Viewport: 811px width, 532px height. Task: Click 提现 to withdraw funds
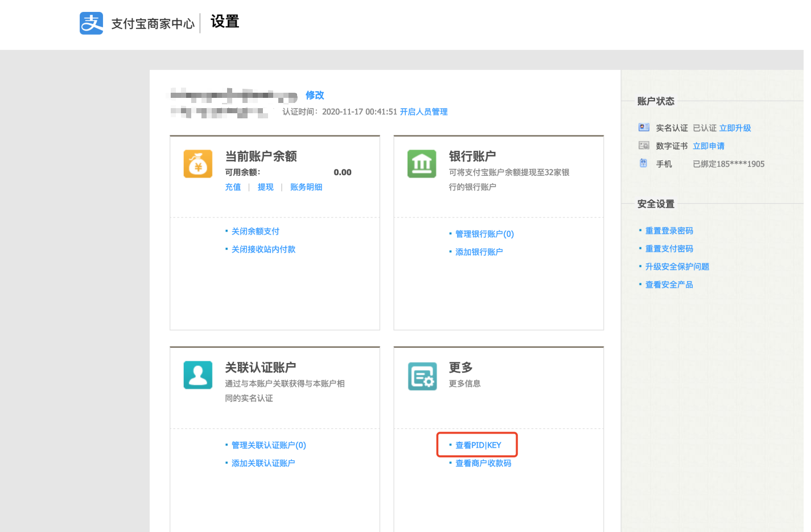coord(265,187)
